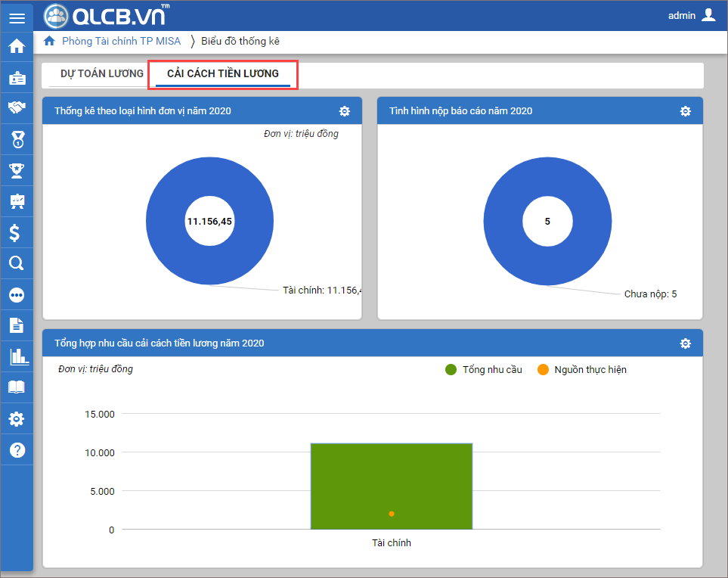This screenshot has height=578, width=728.
Task: Open the book guide icon in sidebar
Action: click(17, 387)
